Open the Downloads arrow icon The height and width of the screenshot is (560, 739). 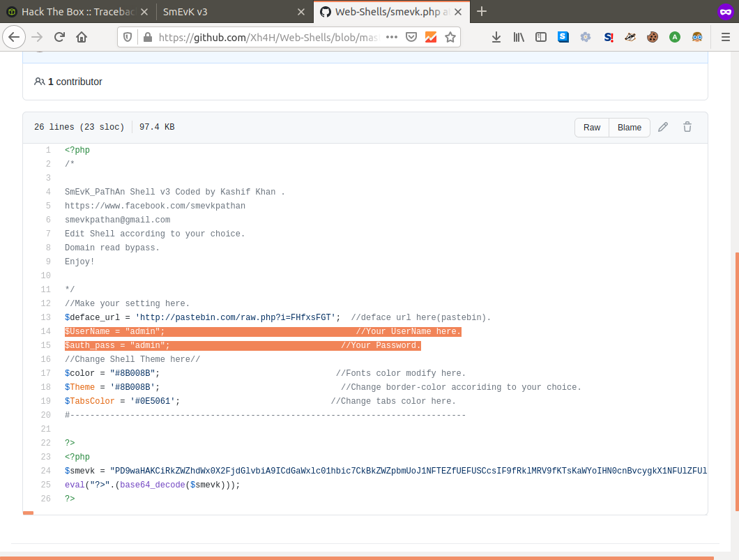[496, 37]
